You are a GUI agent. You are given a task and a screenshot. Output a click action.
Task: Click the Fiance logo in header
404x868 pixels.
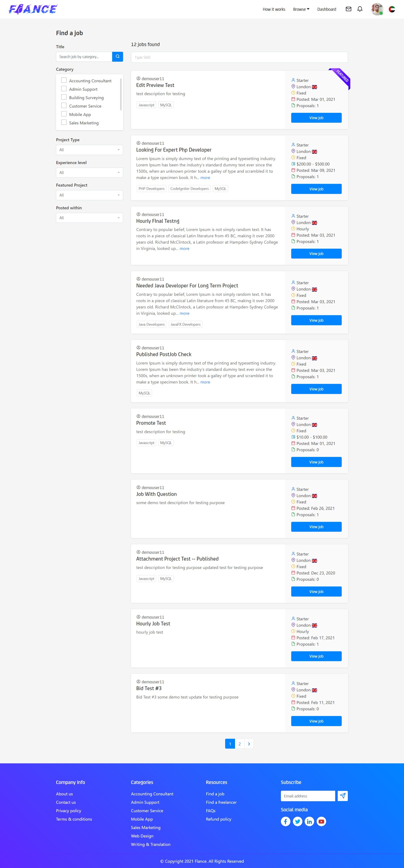tap(33, 9)
